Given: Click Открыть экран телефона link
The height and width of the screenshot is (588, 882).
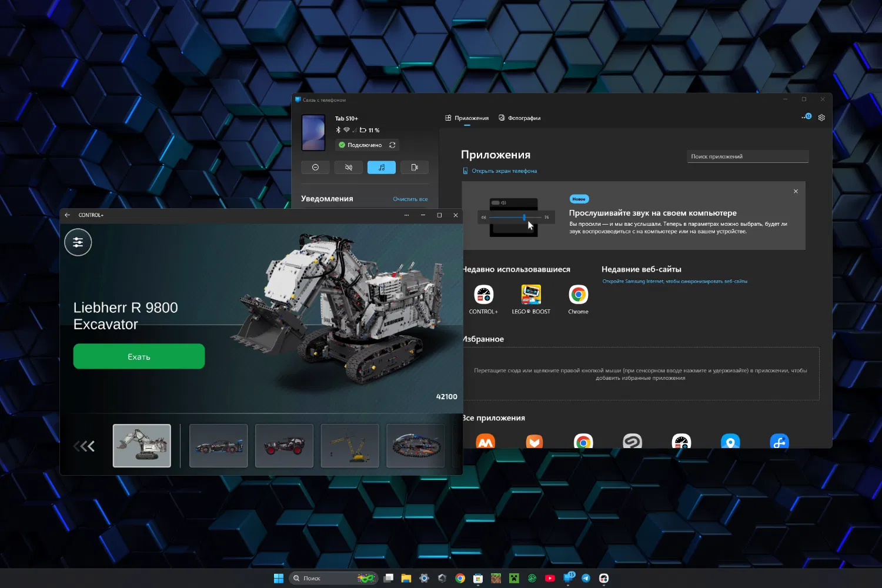Looking at the screenshot, I should tap(500, 171).
